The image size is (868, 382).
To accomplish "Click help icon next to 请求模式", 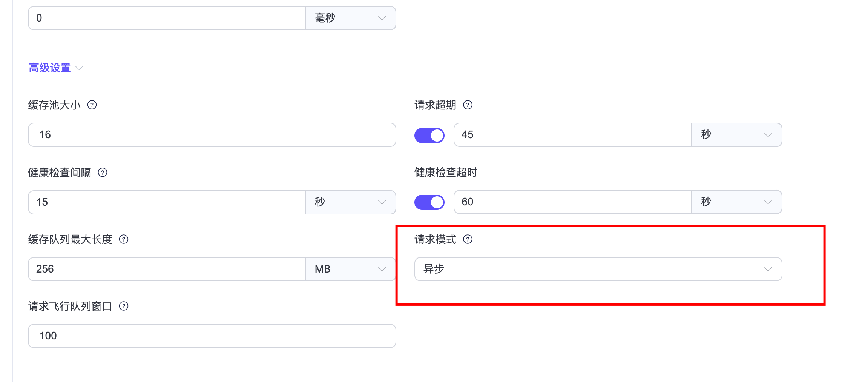I will coord(468,239).
